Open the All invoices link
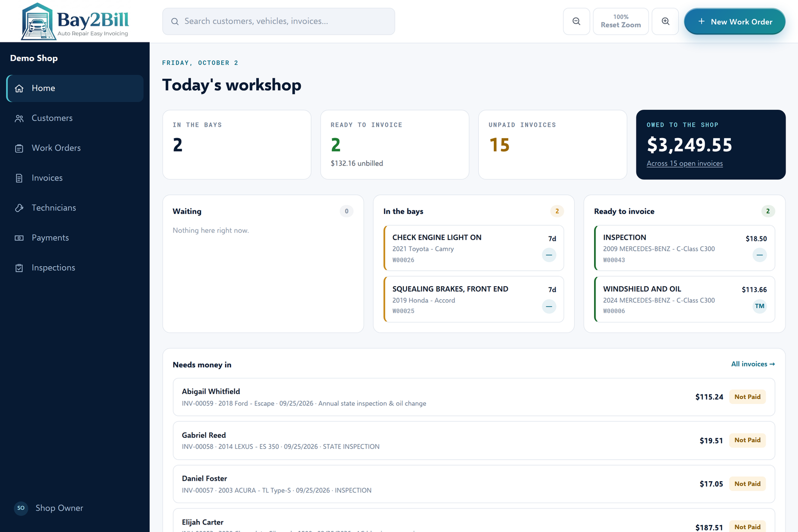 coord(753,364)
